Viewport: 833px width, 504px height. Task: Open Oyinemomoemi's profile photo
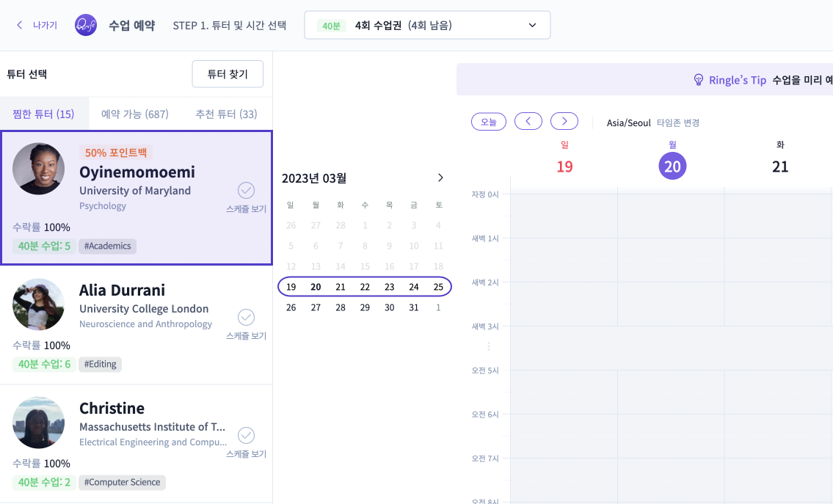(39, 169)
